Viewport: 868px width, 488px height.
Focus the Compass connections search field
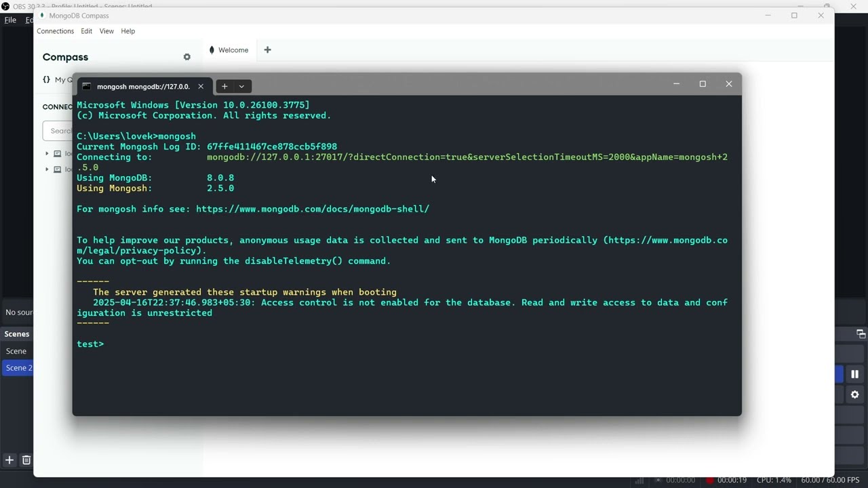tap(58, 131)
